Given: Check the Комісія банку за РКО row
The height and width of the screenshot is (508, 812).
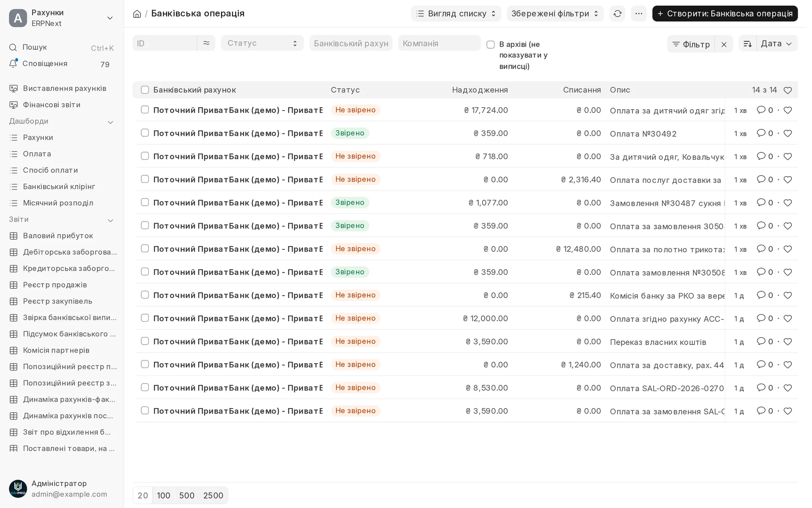Looking at the screenshot, I should (145, 295).
